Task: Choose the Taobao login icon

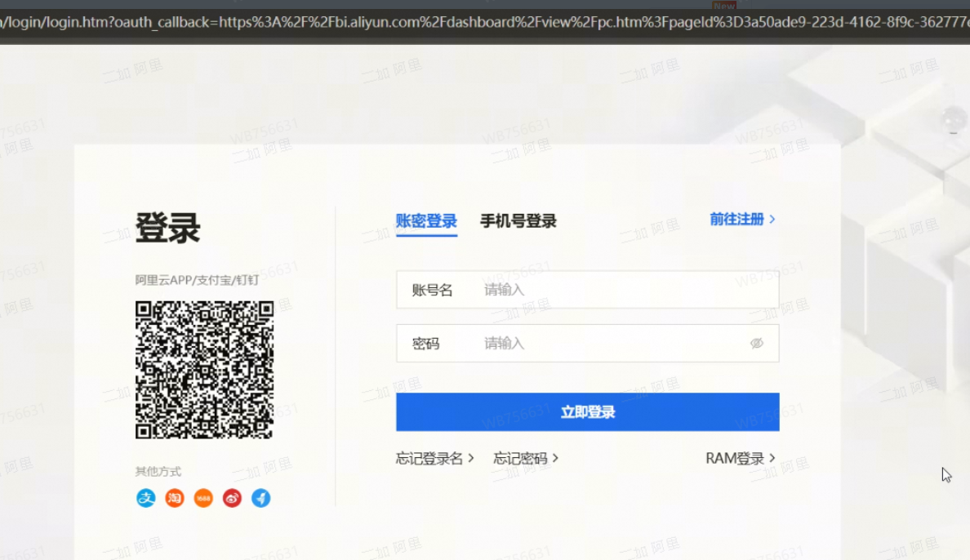Action: (175, 497)
